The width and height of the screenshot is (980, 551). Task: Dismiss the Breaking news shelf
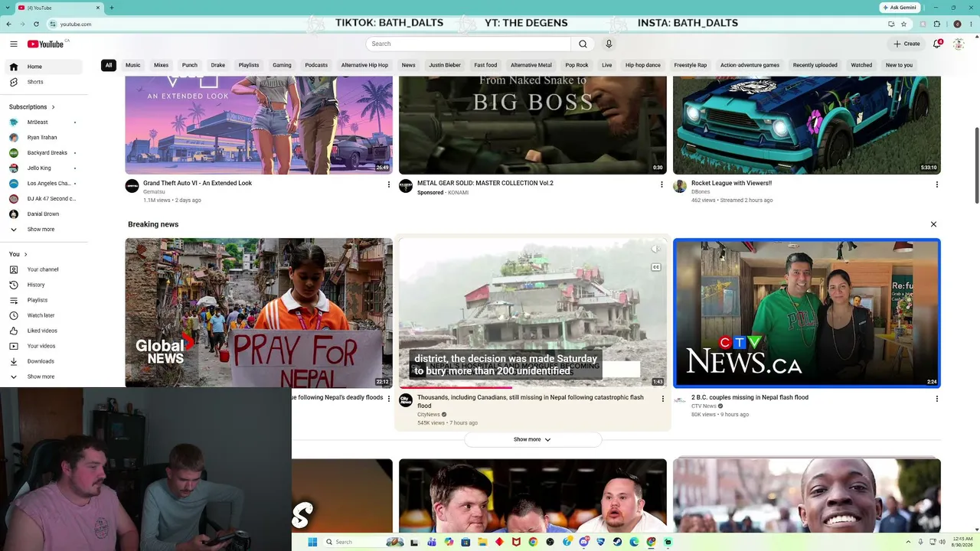[x=933, y=224]
